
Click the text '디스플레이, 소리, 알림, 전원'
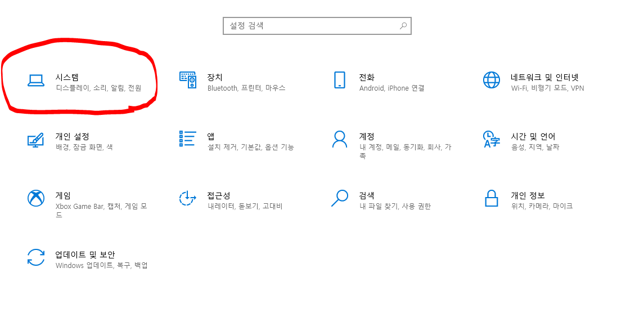tap(98, 88)
